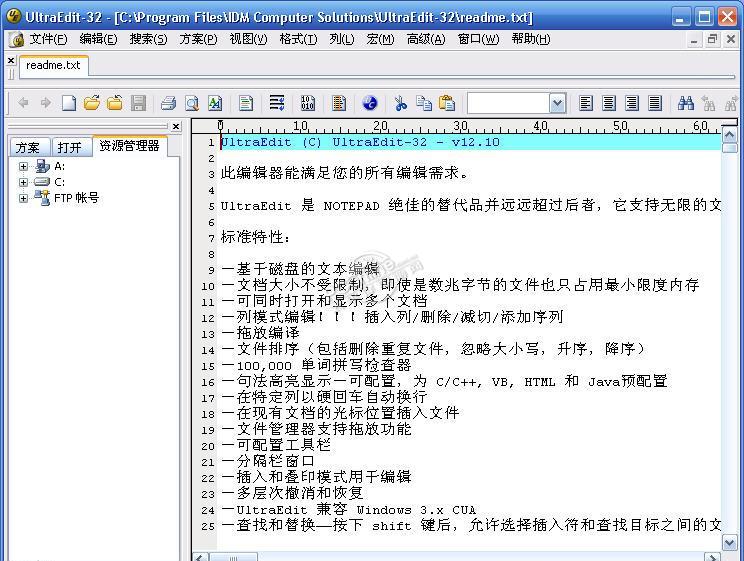This screenshot has height=561, width=744.
Task: Expand the C: drive tree node
Action: (x=23, y=182)
